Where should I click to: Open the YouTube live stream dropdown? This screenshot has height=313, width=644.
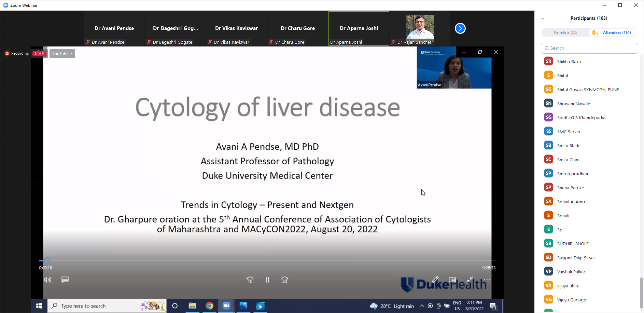click(62, 54)
